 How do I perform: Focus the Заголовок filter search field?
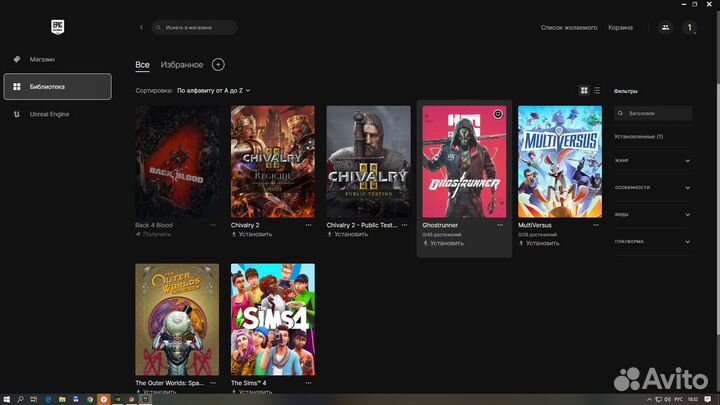click(x=653, y=113)
